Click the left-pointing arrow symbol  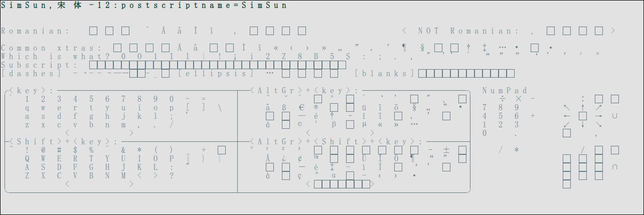point(566,116)
